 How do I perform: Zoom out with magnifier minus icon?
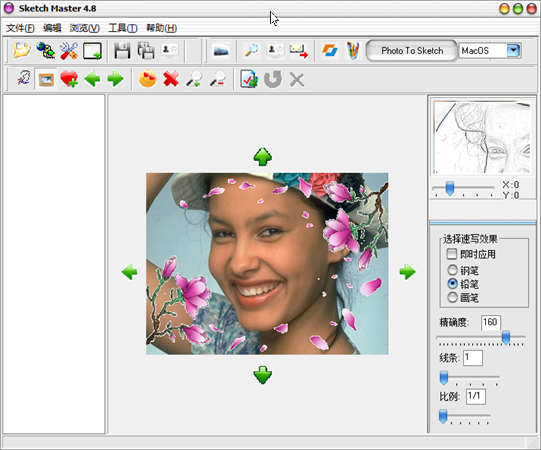218,79
